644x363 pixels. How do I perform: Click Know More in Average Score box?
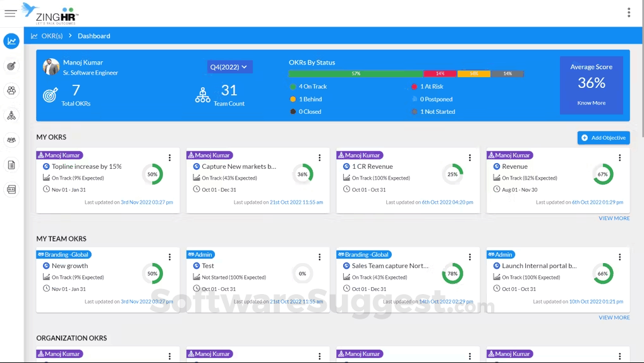[591, 103]
